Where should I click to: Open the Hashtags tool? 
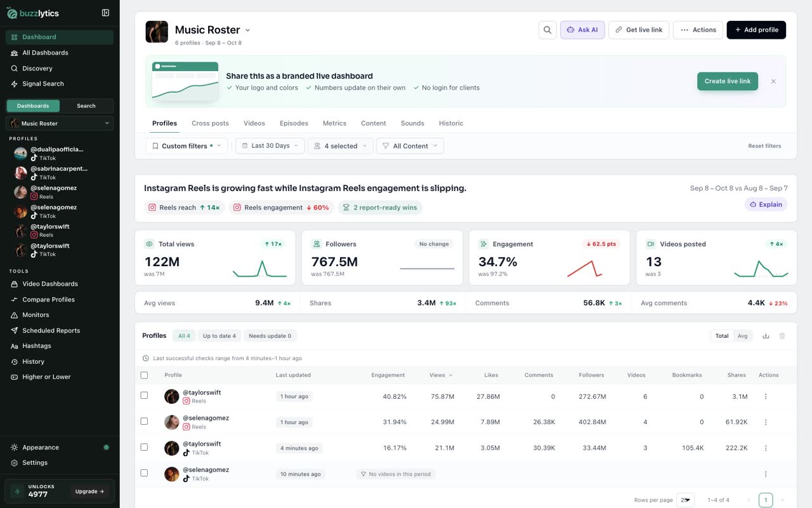coord(60,346)
